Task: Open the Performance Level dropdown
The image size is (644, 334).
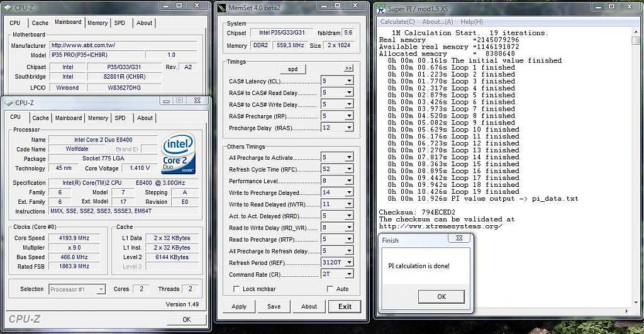Action: [x=348, y=181]
